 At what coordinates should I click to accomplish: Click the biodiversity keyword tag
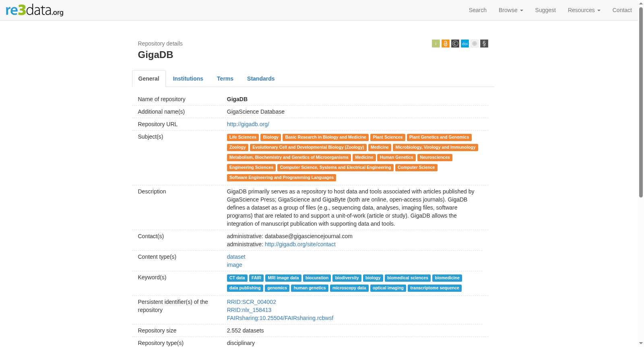coord(347,278)
